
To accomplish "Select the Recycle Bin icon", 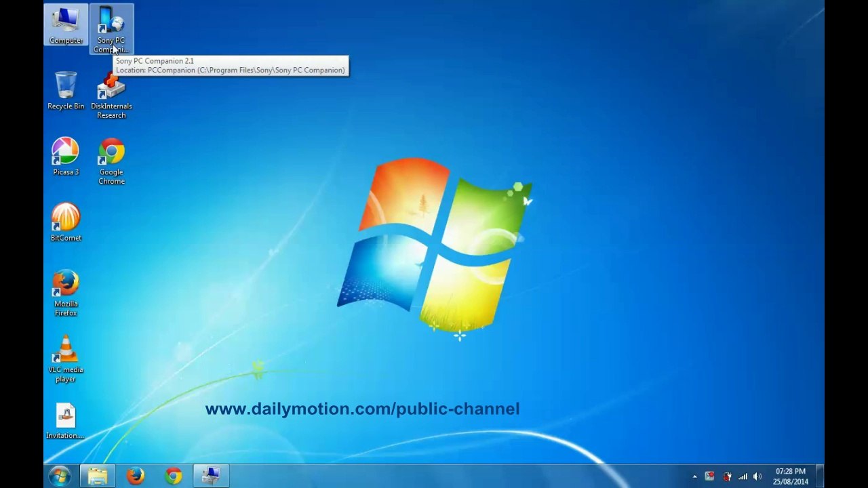I will 66,91.
